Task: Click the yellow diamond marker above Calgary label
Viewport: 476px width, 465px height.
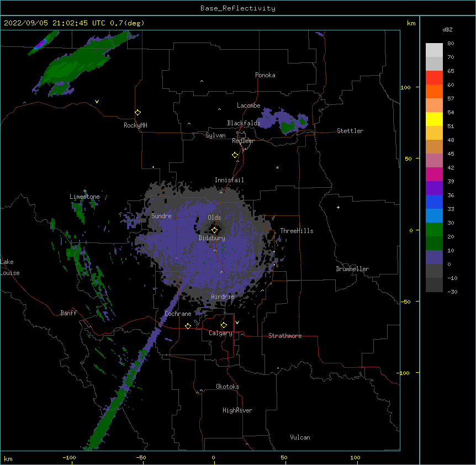Action: pos(224,325)
